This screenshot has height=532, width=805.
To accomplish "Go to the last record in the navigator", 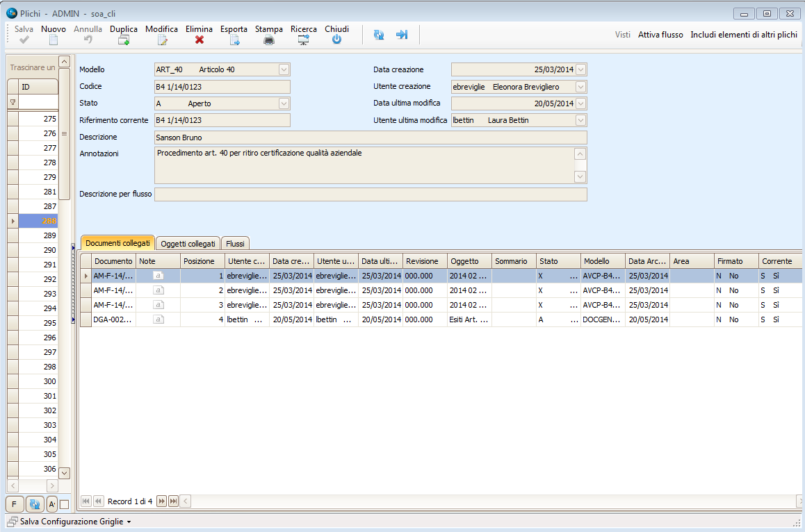I will pos(173,501).
